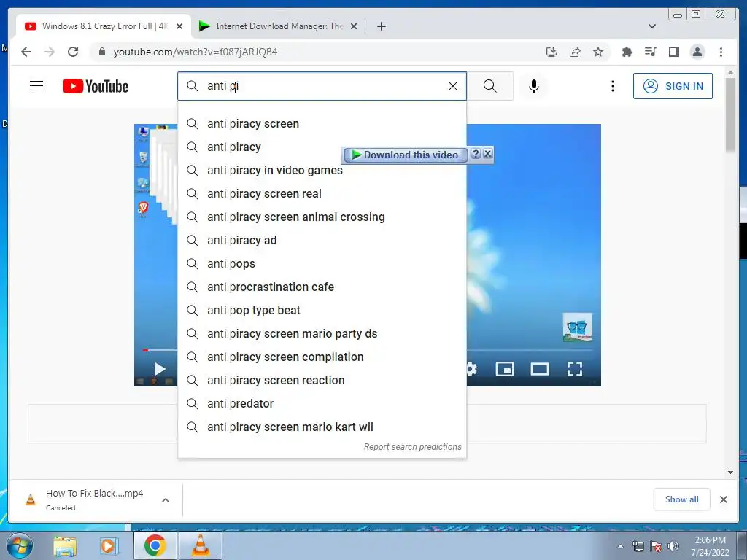Reload the current page

tap(73, 52)
